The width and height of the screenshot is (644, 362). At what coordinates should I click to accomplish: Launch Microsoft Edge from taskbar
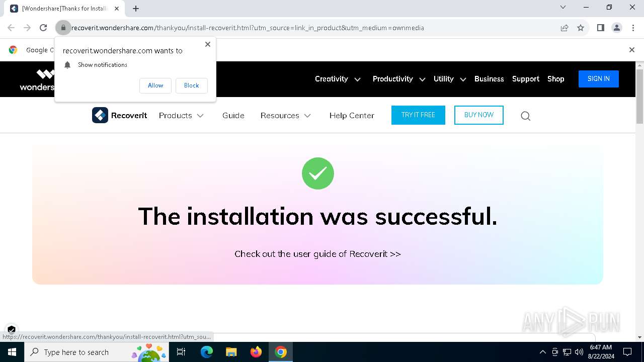207,352
